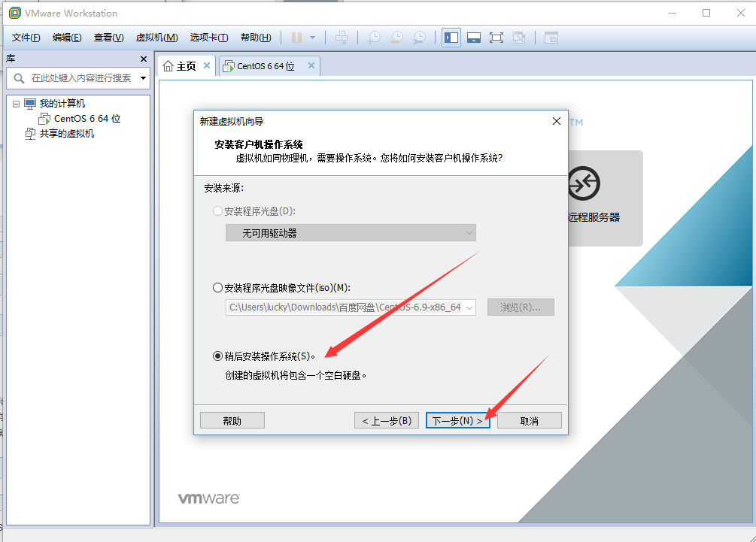Click the home icon on 主页 tab
The height and width of the screenshot is (542, 756).
point(168,66)
